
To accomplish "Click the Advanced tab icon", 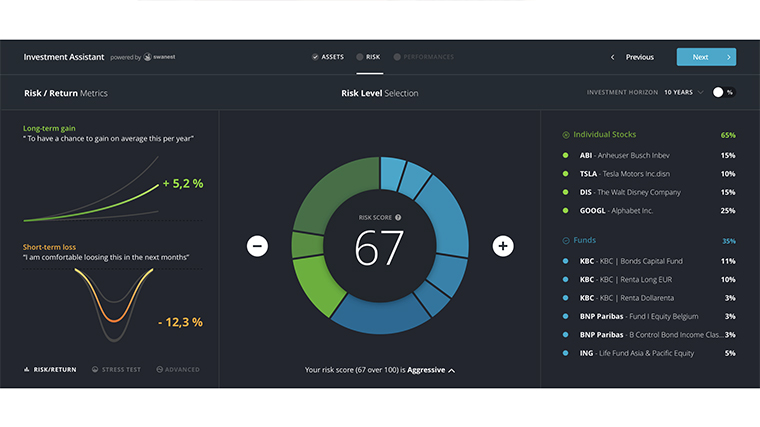I will coord(159,369).
